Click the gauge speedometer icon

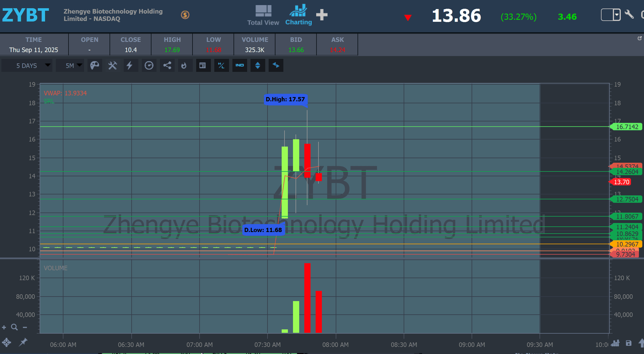(149, 66)
